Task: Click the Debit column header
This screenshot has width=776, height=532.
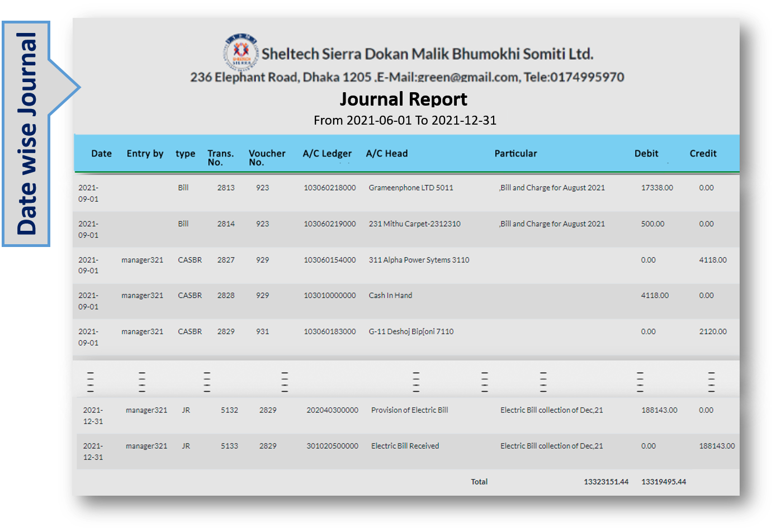Action: (x=646, y=154)
